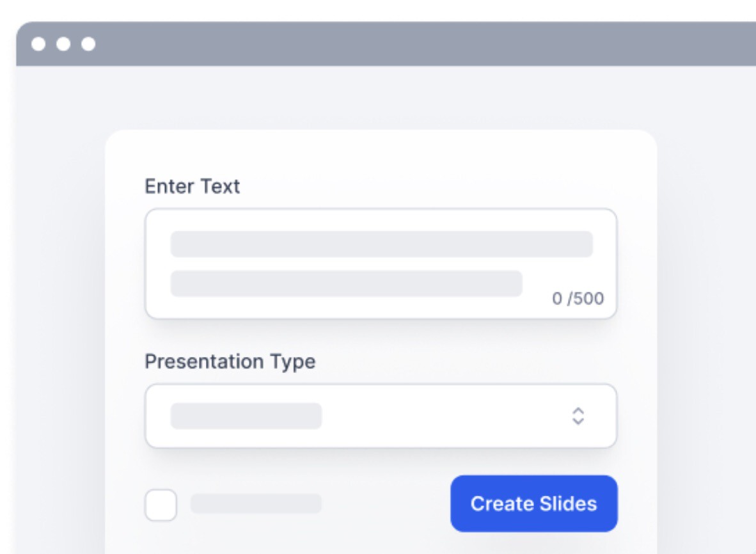The width and height of the screenshot is (756, 554).
Task: Focus the Enter Text input box
Action: point(381,263)
